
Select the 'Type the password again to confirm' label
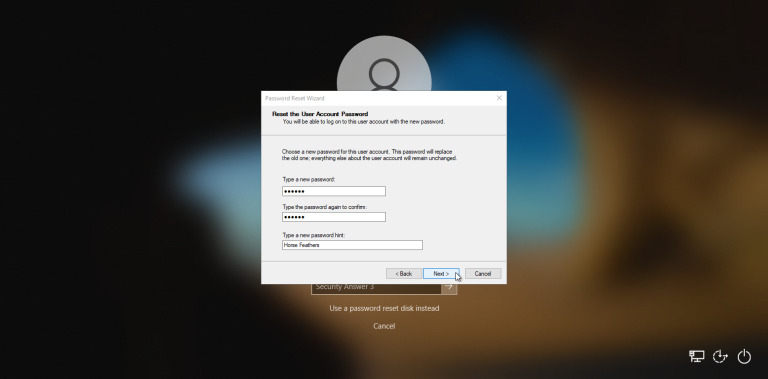pyautogui.click(x=325, y=207)
